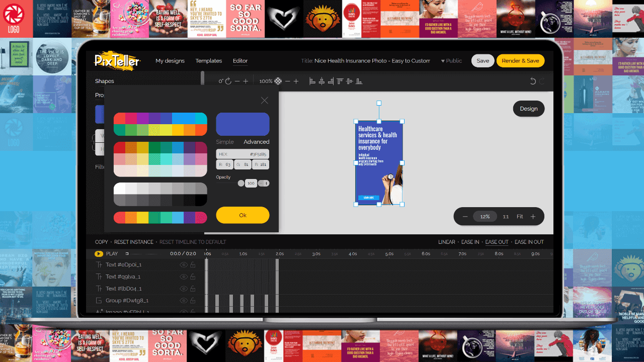The width and height of the screenshot is (644, 362).
Task: Click the B value field showing 181
Action: [261, 164]
